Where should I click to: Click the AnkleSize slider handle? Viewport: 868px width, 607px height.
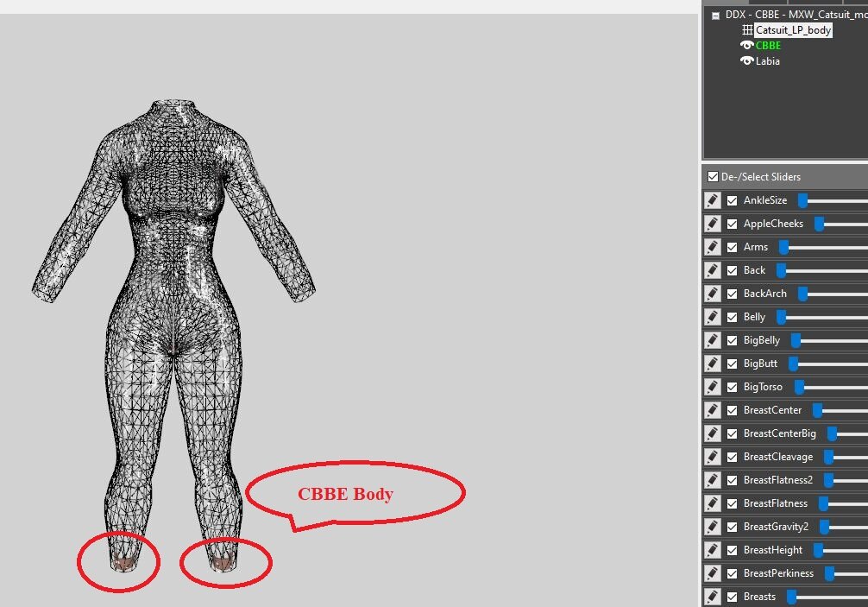coord(802,200)
